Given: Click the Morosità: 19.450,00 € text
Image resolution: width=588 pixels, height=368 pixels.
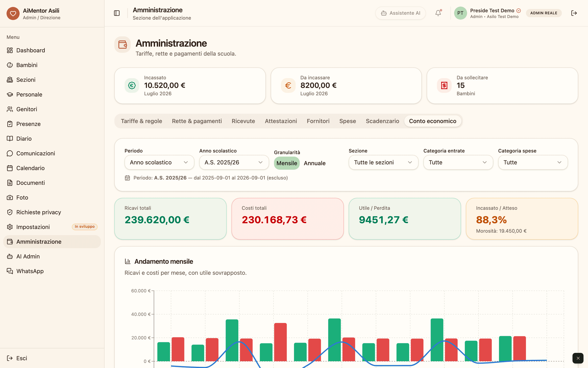Looking at the screenshot, I should coord(501,231).
